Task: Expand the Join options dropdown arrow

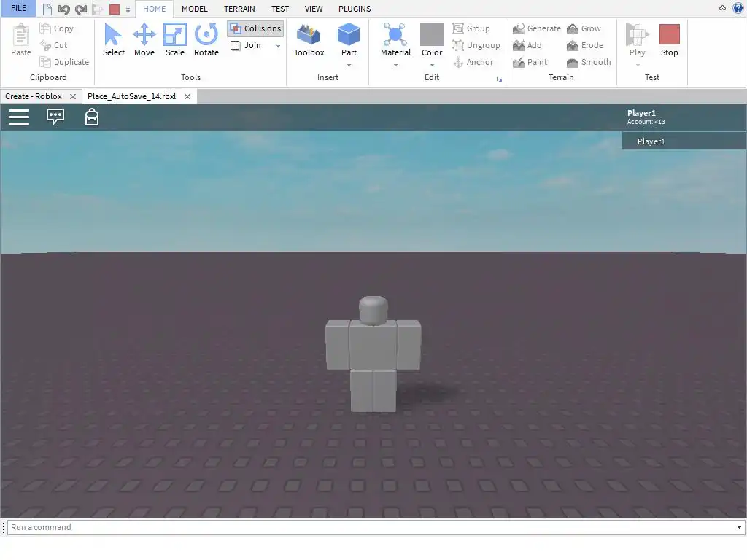Action: [x=278, y=46]
